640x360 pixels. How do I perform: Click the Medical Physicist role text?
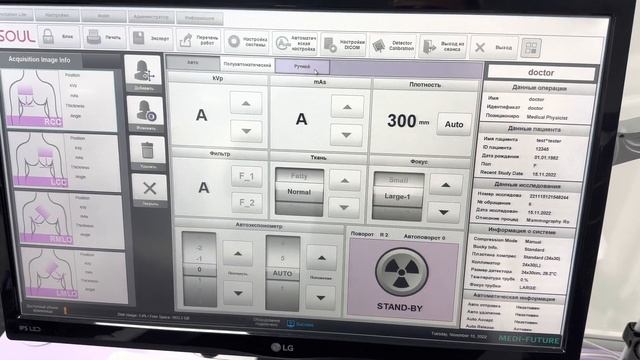[547, 117]
